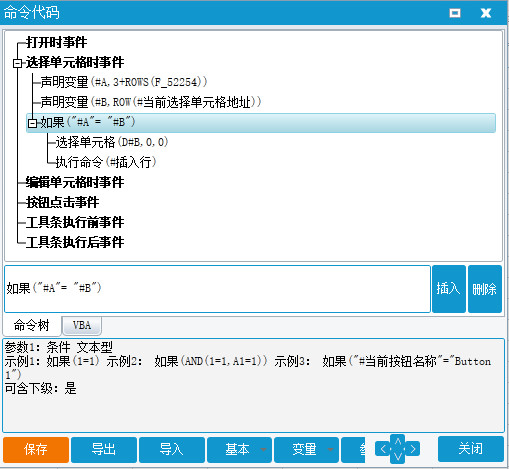Click the 导入 button
The image size is (509, 469).
point(172,450)
